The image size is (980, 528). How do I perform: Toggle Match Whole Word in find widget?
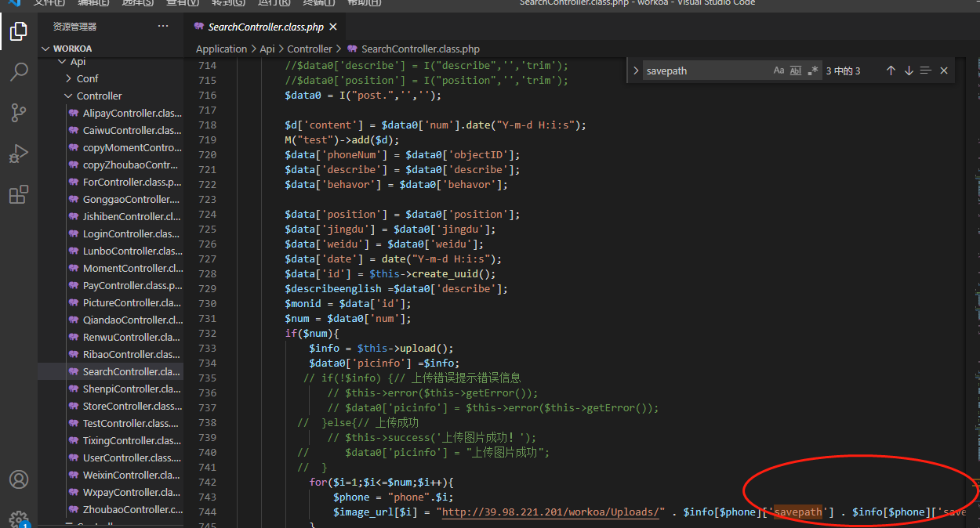pyautogui.click(x=796, y=71)
